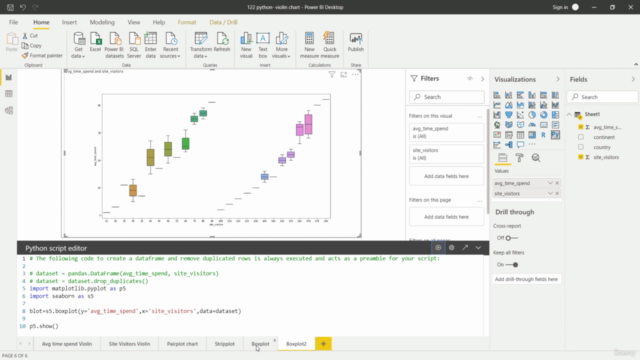Open Avg time spend Violin page
The width and height of the screenshot is (640, 360).
coord(67,344)
